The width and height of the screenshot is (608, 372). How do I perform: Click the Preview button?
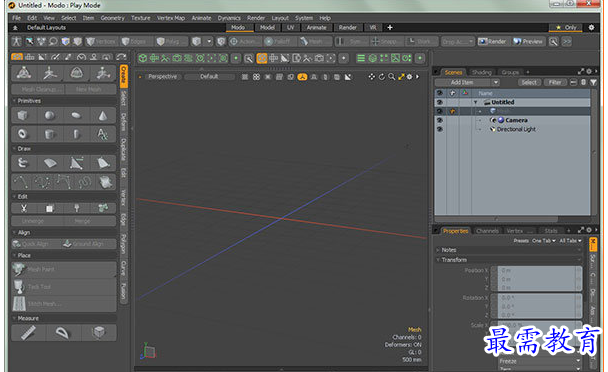click(x=528, y=42)
